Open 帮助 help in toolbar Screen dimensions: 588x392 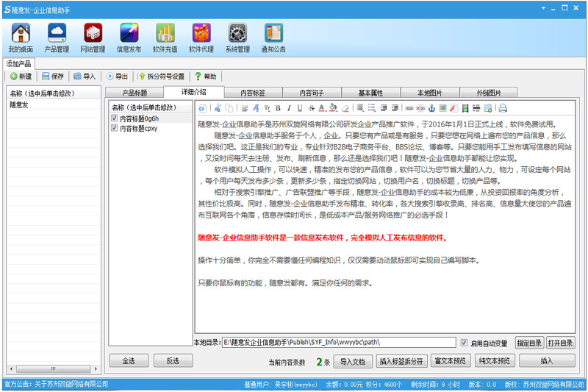[x=206, y=76]
